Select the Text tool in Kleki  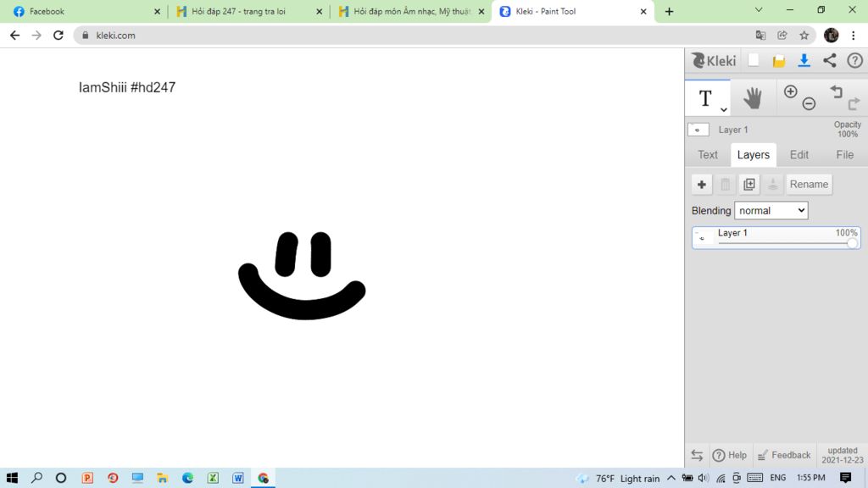point(704,98)
